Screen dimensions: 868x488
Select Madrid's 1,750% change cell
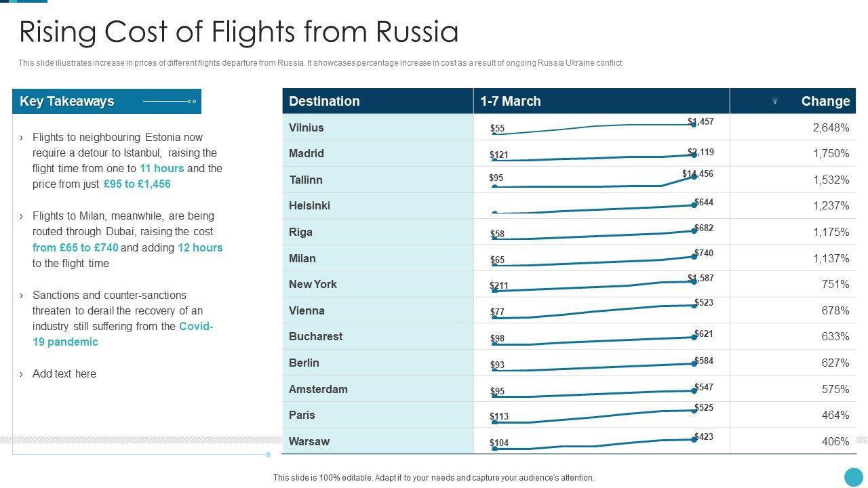click(831, 153)
